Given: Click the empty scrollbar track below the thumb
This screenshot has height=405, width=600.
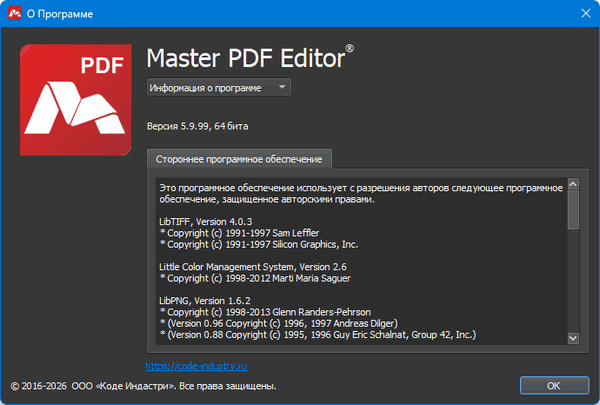Looking at the screenshot, I should (x=573, y=281).
